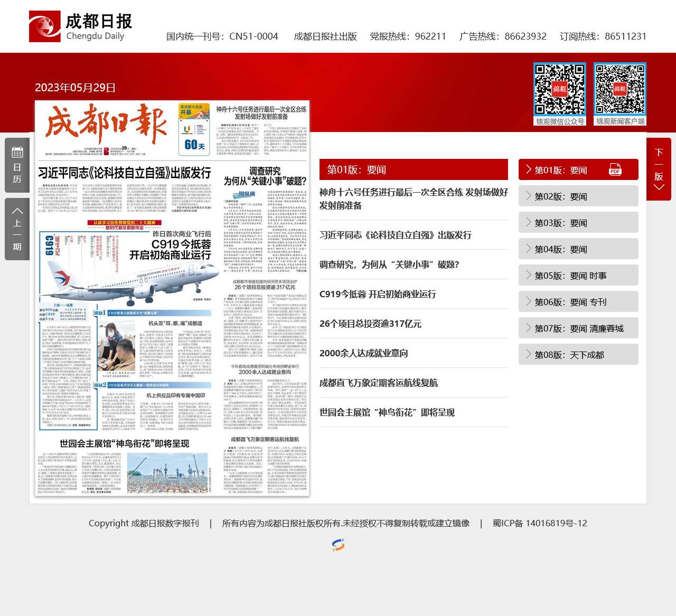Click chevron beside selected 第01版: 要闻
Image resolution: width=676 pixels, height=616 pixels.
pos(528,169)
